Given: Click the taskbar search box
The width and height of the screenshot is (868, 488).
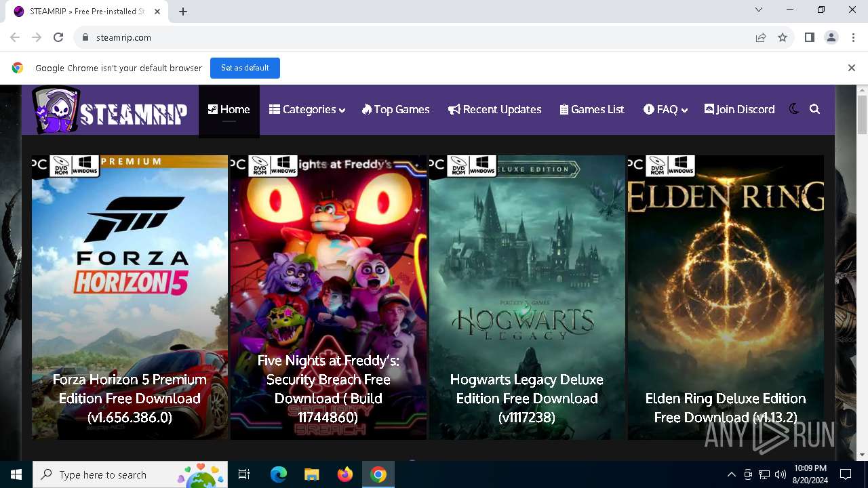Looking at the screenshot, I should (130, 474).
